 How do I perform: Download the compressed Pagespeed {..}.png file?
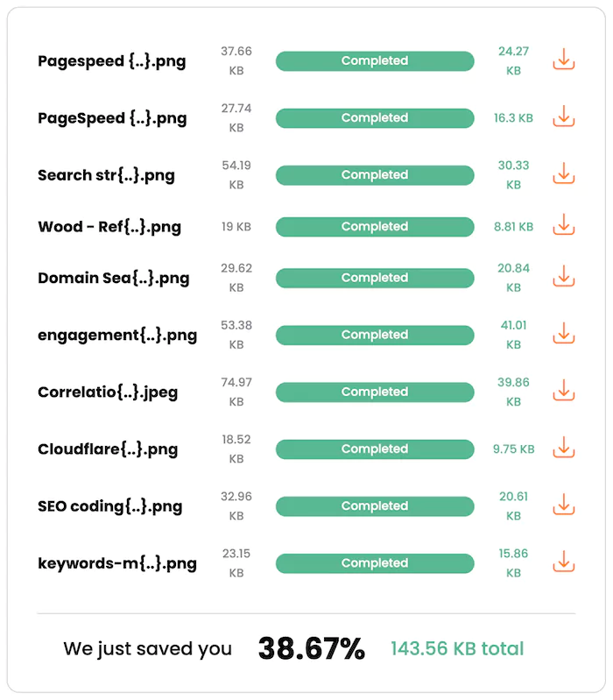tap(563, 61)
